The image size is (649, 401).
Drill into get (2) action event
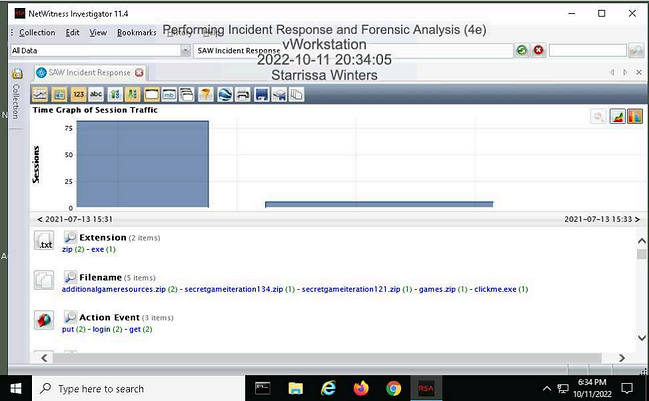[x=141, y=329]
